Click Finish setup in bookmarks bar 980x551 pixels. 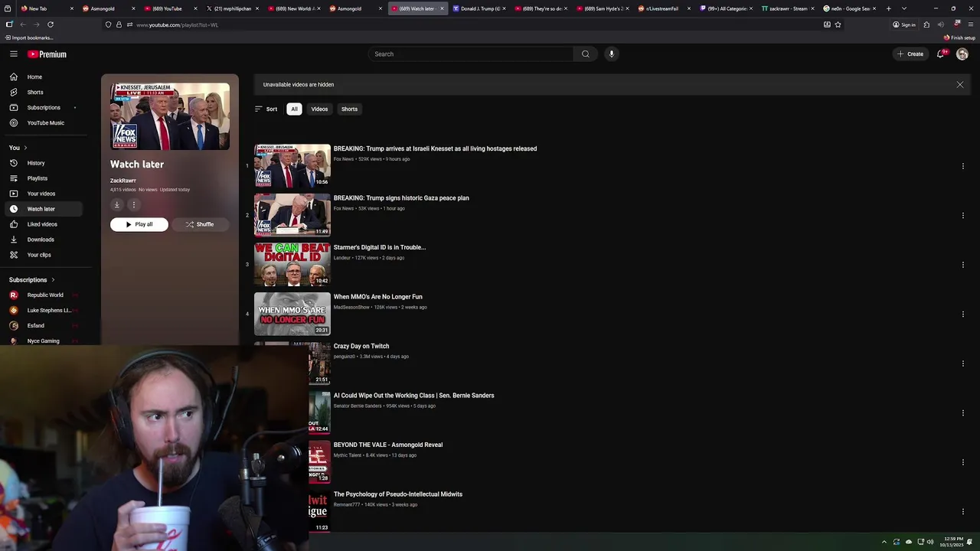pos(960,37)
